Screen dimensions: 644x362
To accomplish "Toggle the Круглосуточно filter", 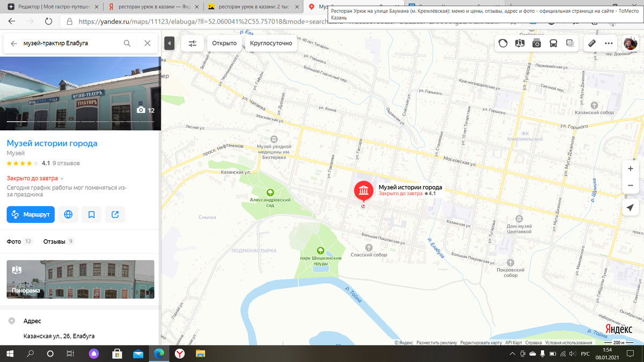I will click(271, 43).
